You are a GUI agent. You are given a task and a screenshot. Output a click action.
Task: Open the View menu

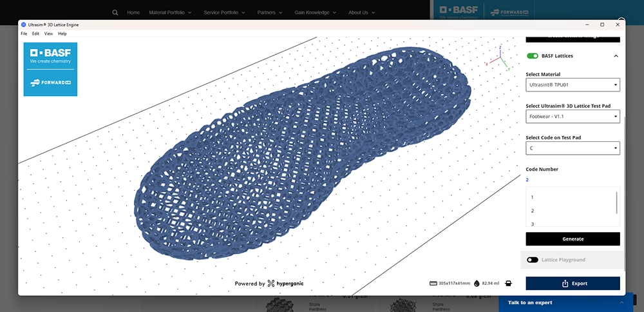click(48, 34)
